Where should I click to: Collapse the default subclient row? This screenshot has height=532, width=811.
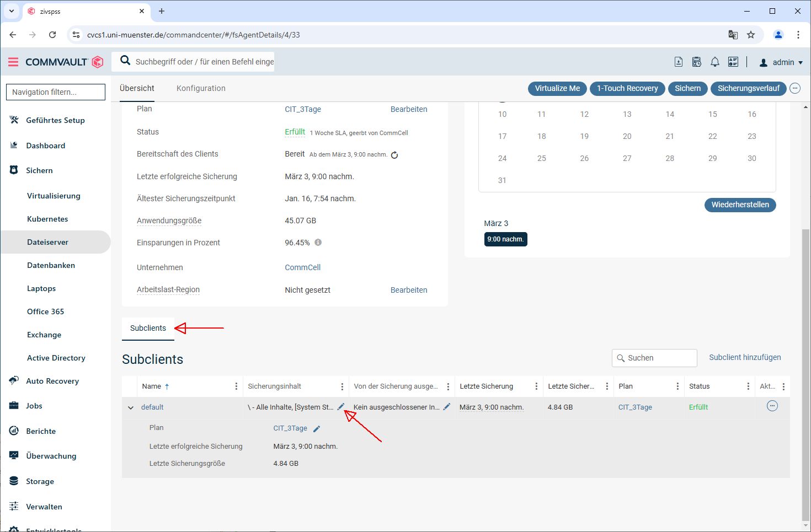131,407
